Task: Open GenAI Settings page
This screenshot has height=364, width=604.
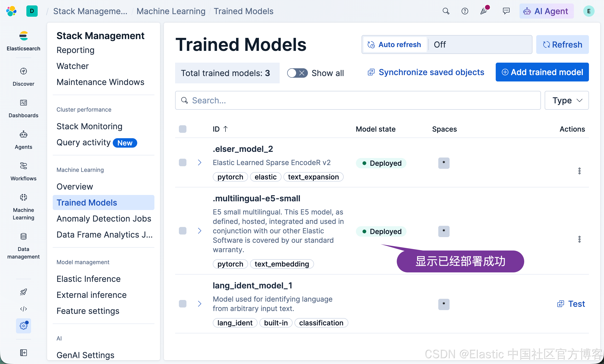Action: coord(85,355)
